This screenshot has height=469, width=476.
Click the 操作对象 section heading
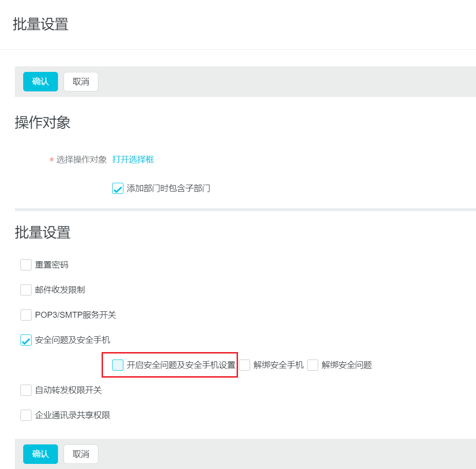43,122
